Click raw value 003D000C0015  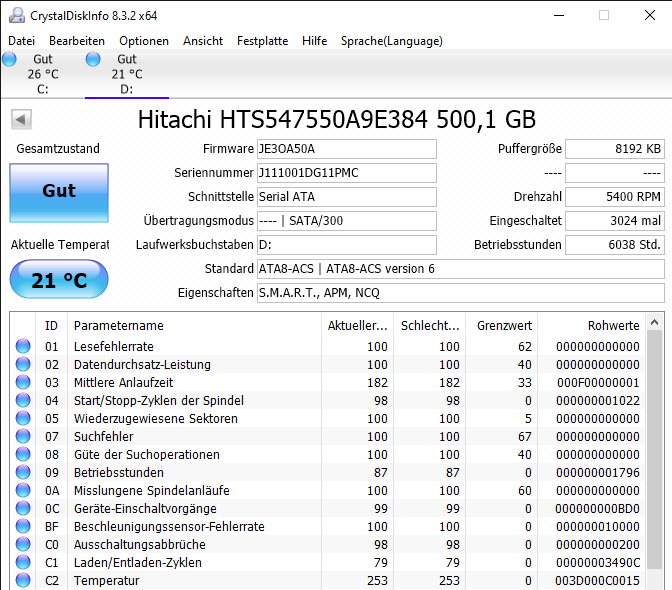pyautogui.click(x=597, y=581)
